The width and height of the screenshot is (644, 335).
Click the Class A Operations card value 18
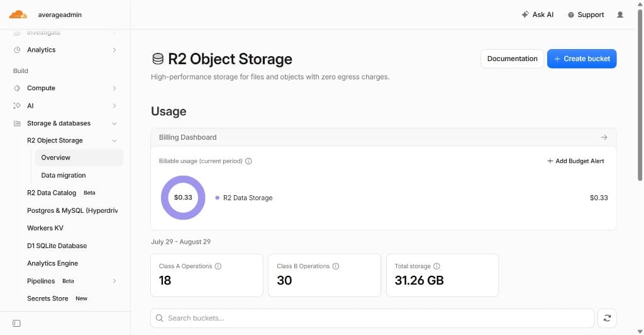click(165, 281)
